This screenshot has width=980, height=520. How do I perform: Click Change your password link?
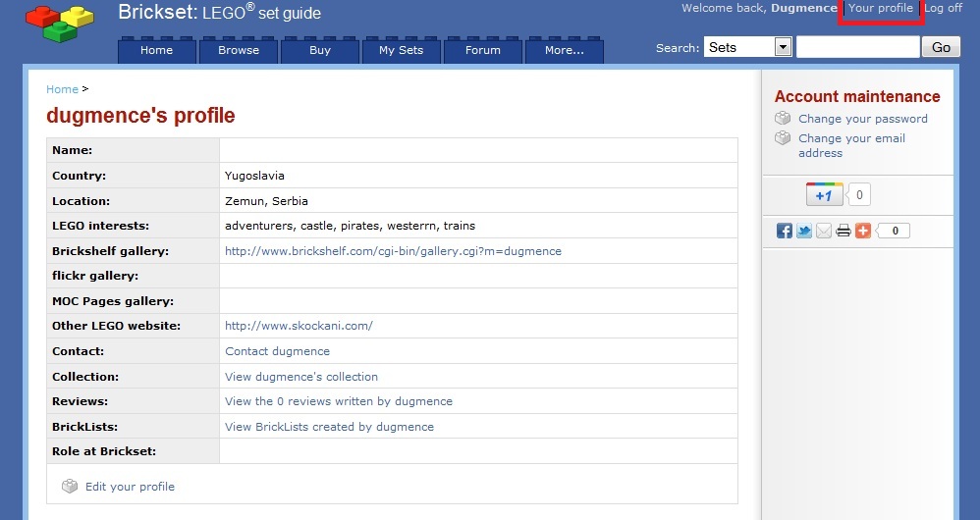[862, 119]
